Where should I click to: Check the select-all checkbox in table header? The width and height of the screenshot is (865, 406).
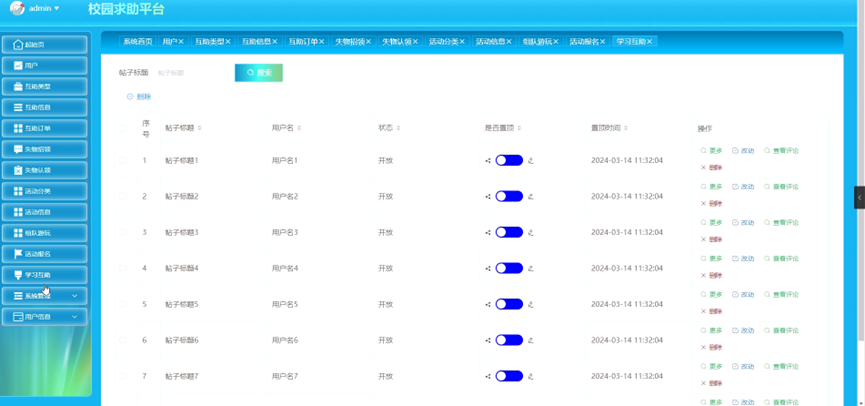(122, 128)
